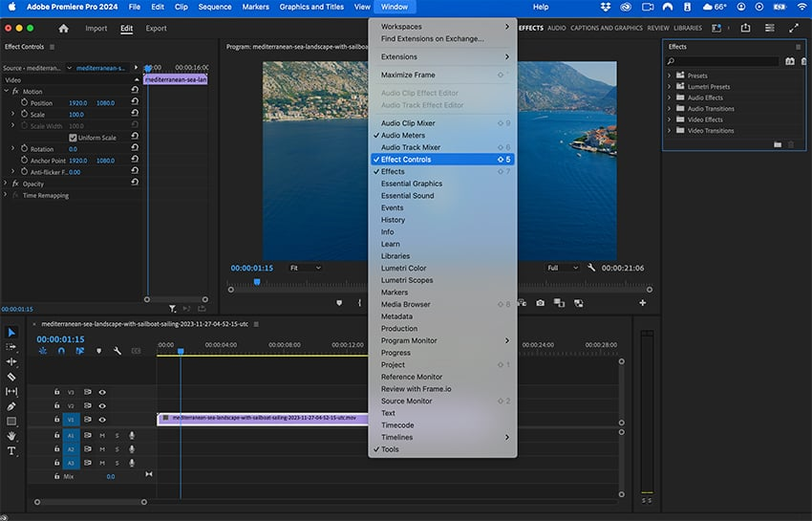Click the Audio workspace label
Image resolution: width=812 pixels, height=521 pixels.
tap(557, 28)
